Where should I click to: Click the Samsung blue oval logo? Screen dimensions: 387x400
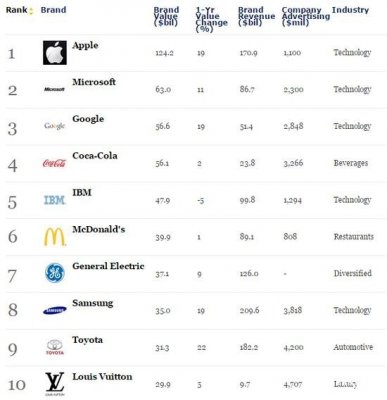(55, 310)
